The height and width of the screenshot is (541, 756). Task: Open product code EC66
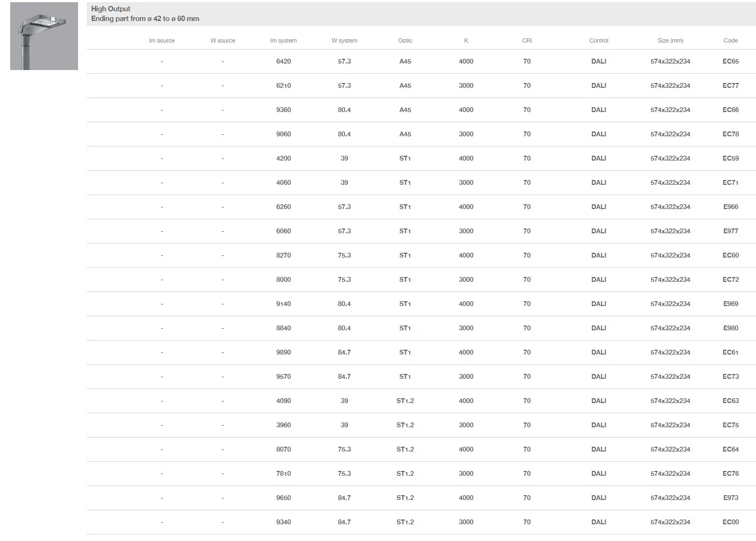pos(730,110)
